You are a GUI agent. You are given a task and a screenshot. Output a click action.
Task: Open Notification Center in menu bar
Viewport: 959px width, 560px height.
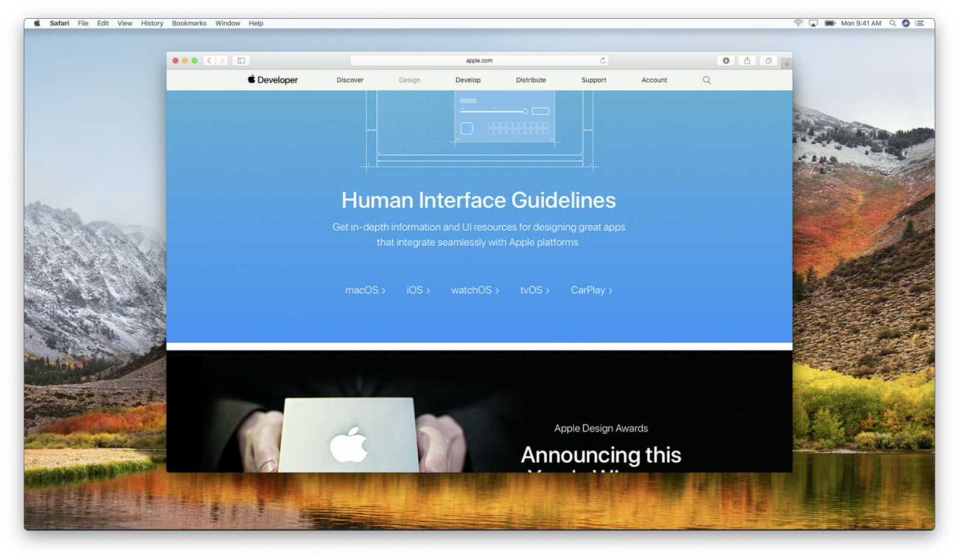(x=919, y=23)
